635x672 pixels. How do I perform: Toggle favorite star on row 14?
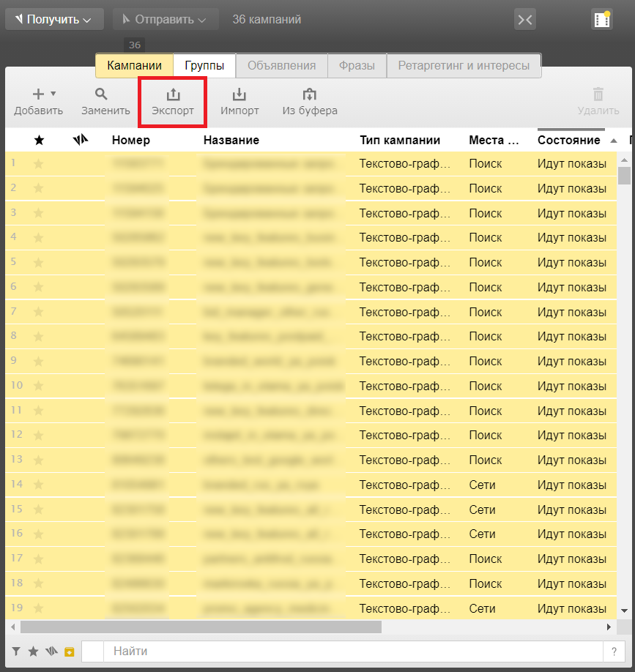tap(39, 485)
